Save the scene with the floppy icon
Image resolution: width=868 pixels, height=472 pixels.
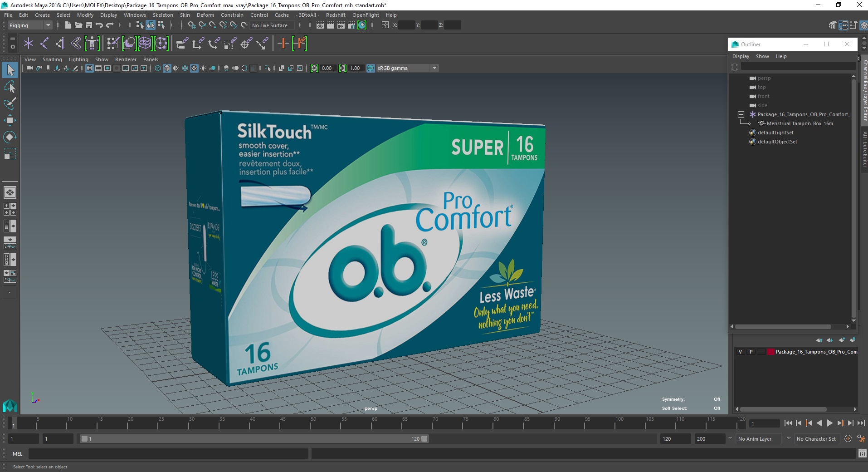tap(89, 25)
